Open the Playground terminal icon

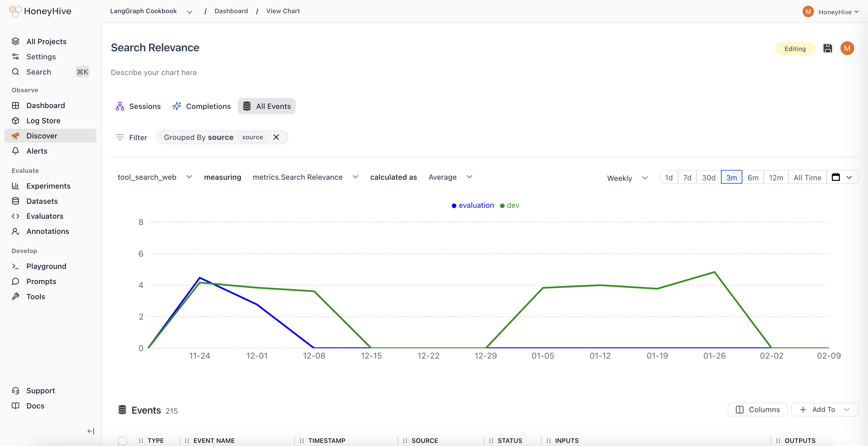coord(16,266)
